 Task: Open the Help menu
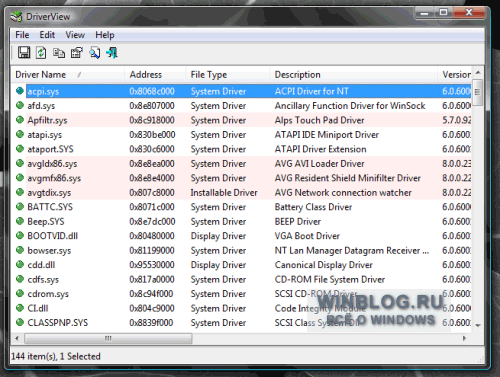(105, 35)
